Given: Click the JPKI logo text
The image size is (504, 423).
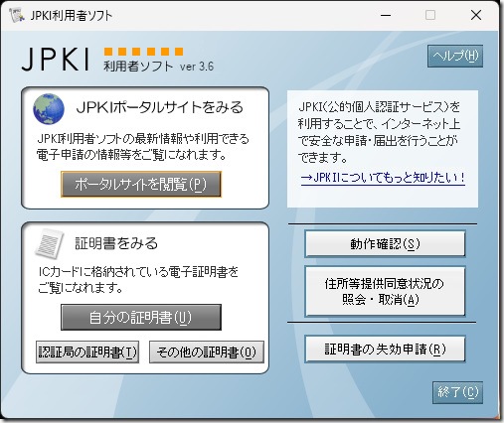Looking at the screenshot, I should click(56, 60).
